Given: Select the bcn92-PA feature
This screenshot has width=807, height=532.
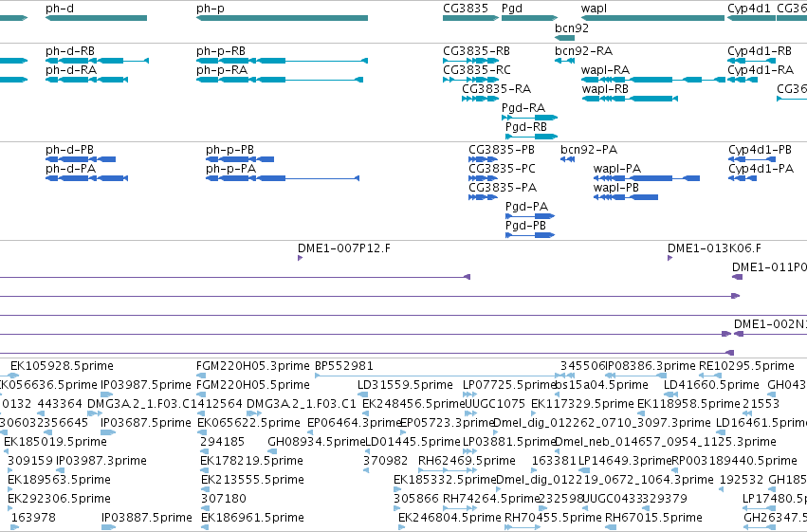Looking at the screenshot, I should 589,150.
